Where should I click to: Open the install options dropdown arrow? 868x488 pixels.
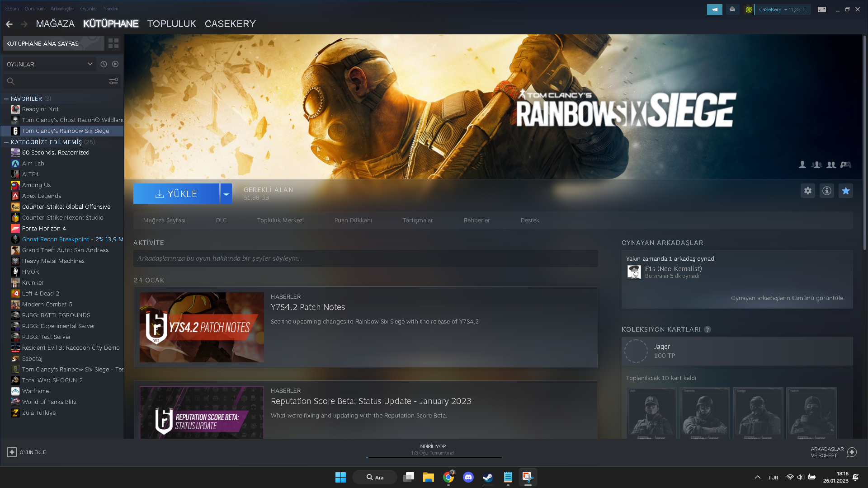(x=226, y=194)
